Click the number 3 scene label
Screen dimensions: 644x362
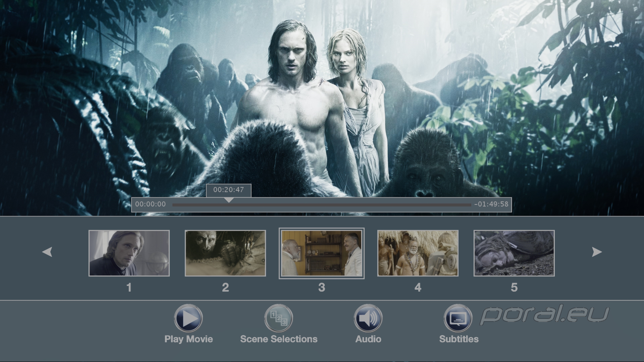coord(321,288)
